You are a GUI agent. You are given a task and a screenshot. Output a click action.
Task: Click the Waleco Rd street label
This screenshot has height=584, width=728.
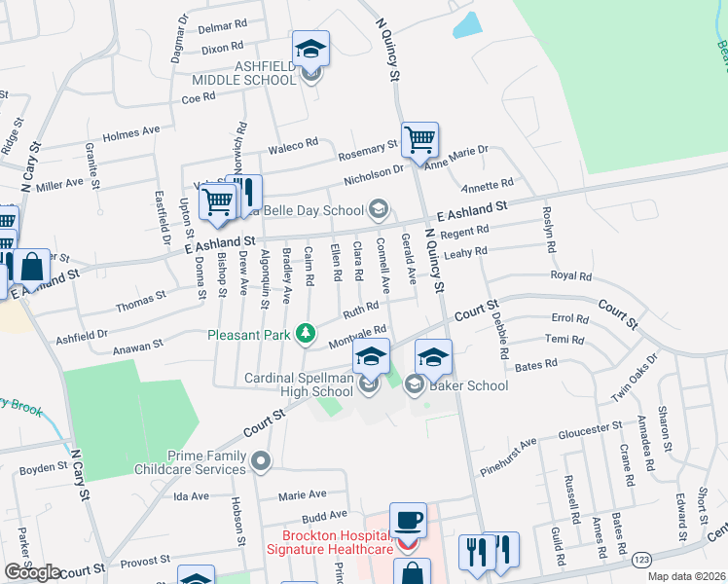[293, 146]
